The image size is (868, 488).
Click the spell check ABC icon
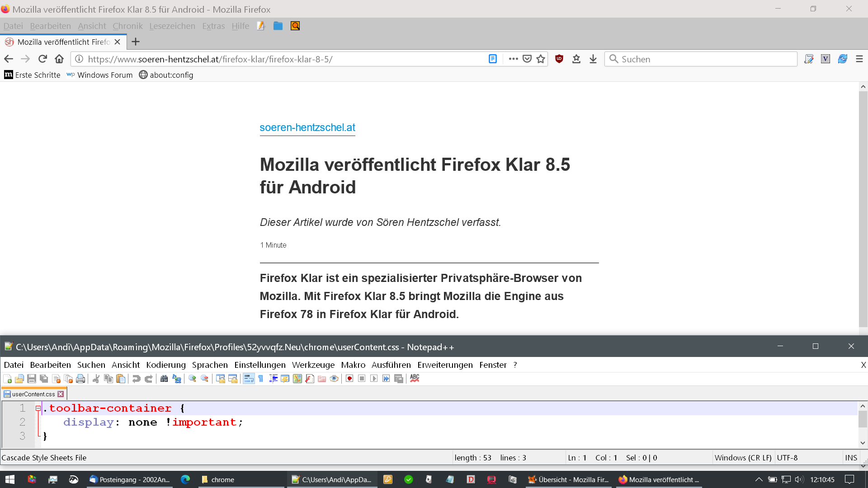(x=415, y=379)
